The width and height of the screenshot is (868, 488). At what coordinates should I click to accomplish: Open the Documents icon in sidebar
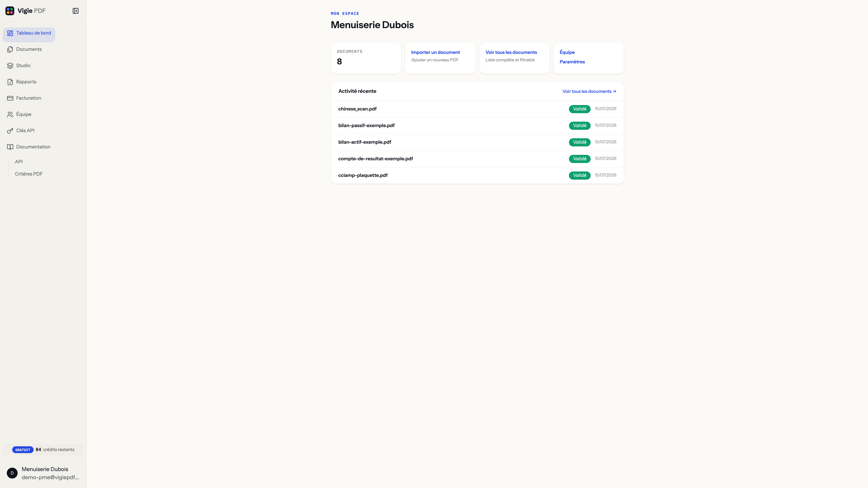[10, 49]
